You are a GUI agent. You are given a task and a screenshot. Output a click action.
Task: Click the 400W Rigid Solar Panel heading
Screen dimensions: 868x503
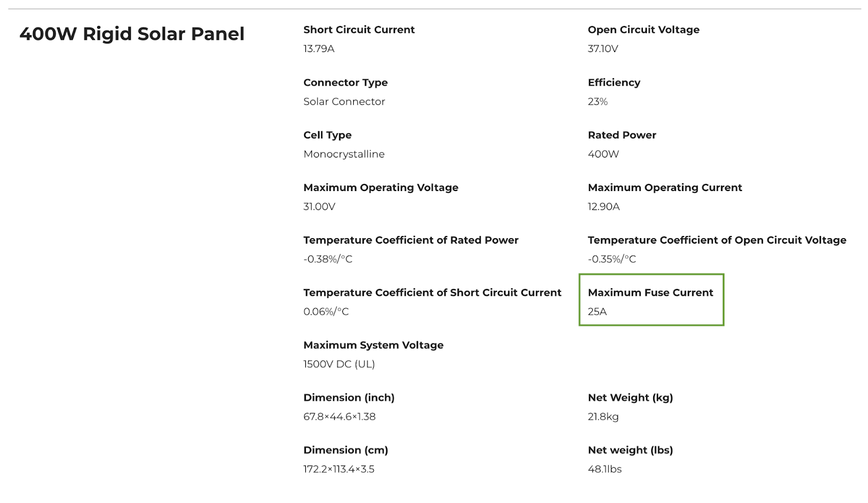pos(132,34)
